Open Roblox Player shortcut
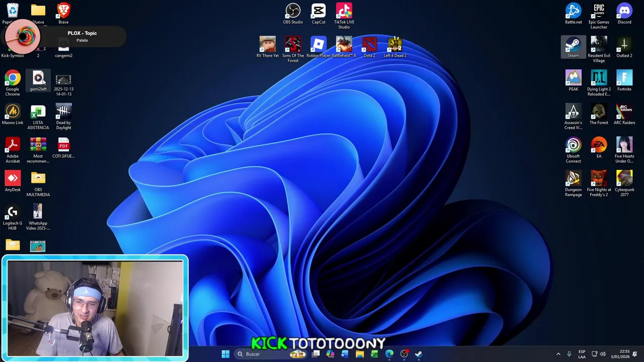 [318, 47]
